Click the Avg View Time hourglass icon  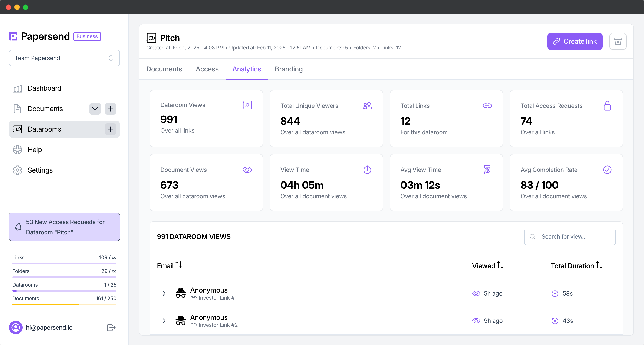coord(487,170)
